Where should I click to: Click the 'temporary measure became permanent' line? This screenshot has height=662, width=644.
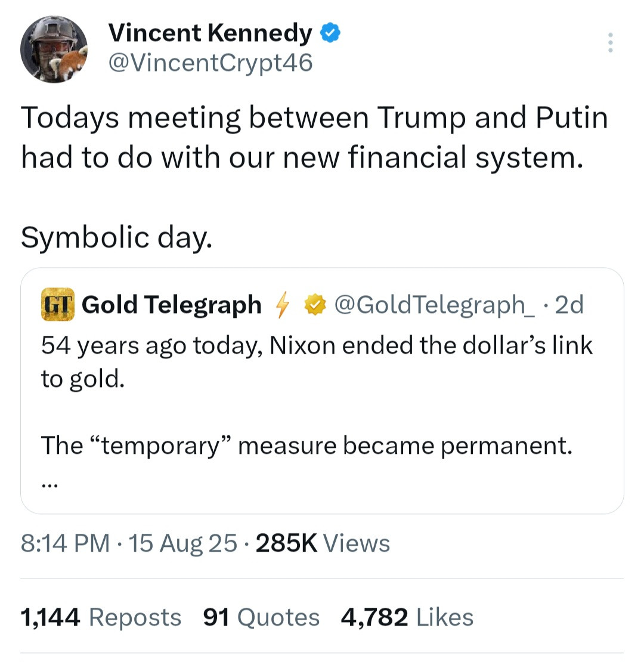coord(306,445)
